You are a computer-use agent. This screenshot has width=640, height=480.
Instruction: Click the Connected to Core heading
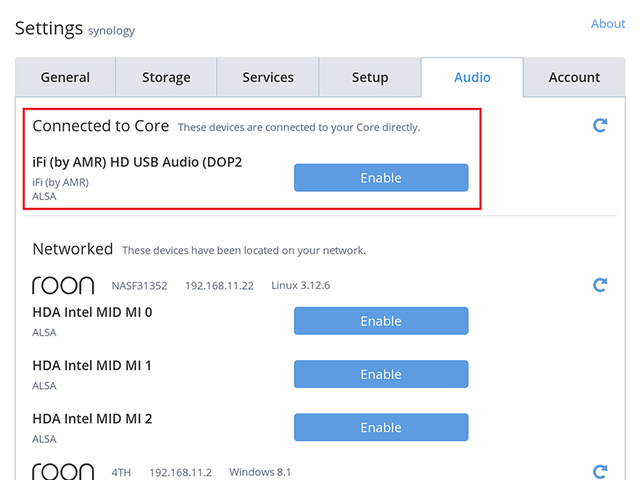coord(100,126)
